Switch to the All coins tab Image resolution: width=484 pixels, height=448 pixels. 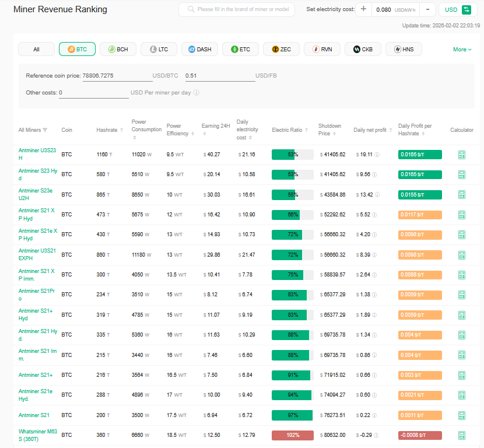[x=36, y=50]
